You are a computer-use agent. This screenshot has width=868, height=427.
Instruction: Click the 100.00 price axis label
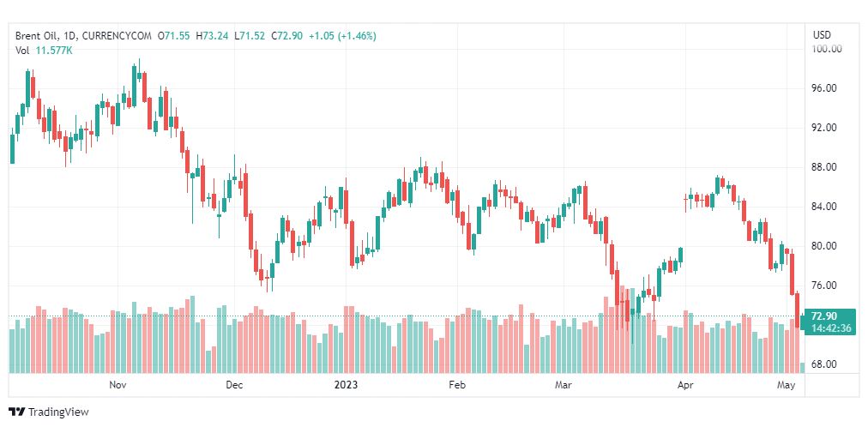coord(826,49)
